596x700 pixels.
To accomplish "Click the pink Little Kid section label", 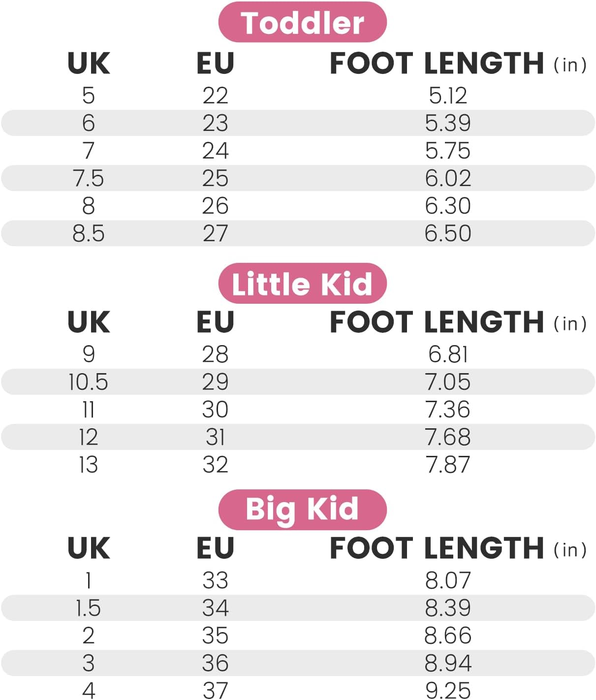I will tap(302, 284).
